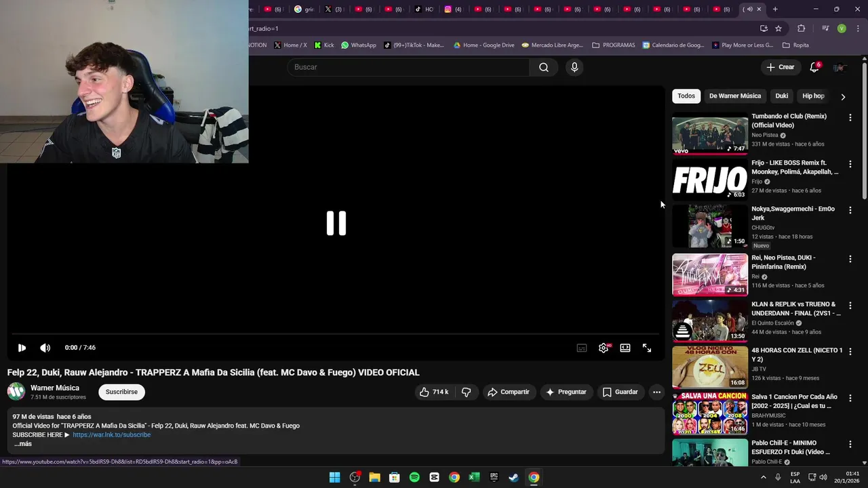This screenshot has width=868, height=488.
Task: Bookmark this page with the star icon
Action: 778,28
